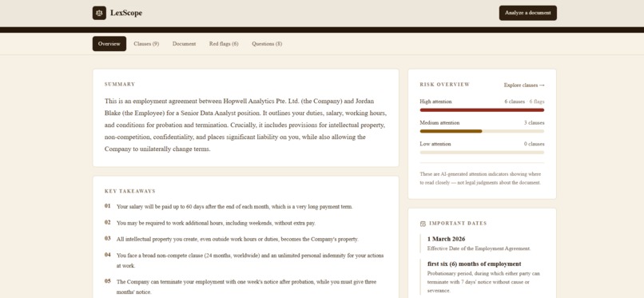Screen dimensions: 644x298
Task: Click 'Effective Date of the Employment Agreement' text
Action: 479,248
